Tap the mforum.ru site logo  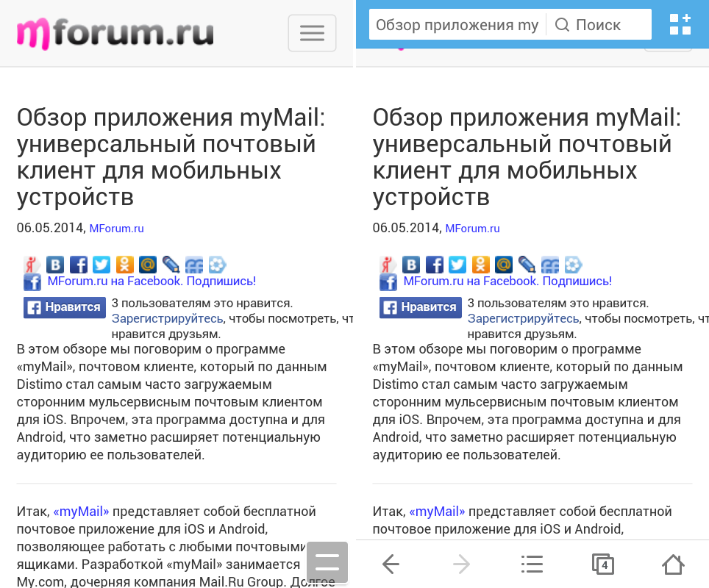coord(115,33)
